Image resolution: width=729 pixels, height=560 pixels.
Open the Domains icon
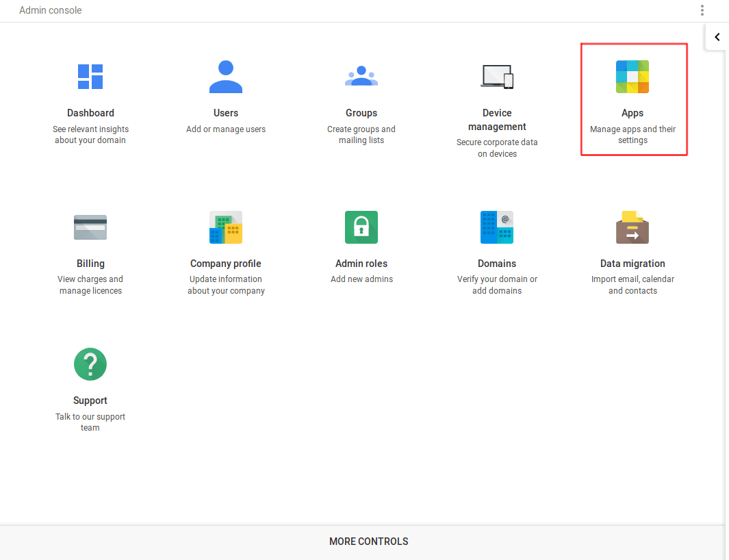(x=497, y=227)
